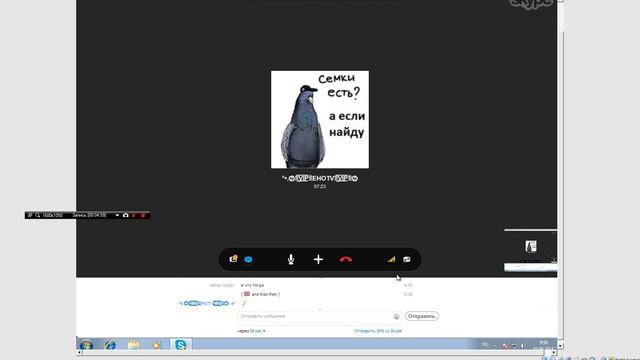Click the horizontal scrollbar right arrow
This screenshot has width=640, height=360.
(x=553, y=352)
